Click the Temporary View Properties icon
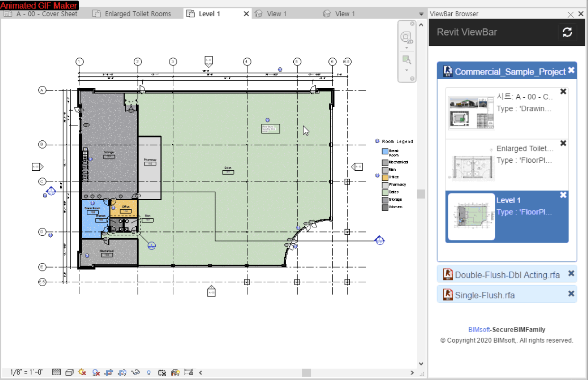This screenshot has height=380, width=588. 162,372
